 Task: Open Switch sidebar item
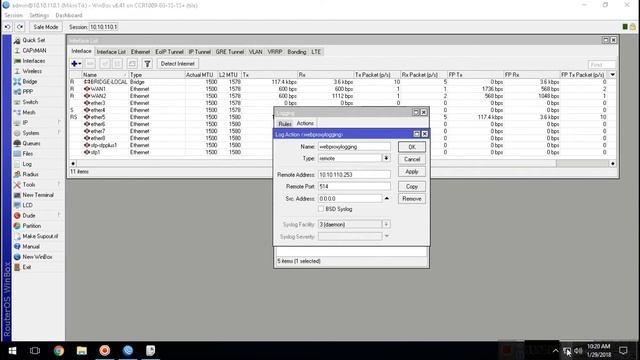point(30,102)
